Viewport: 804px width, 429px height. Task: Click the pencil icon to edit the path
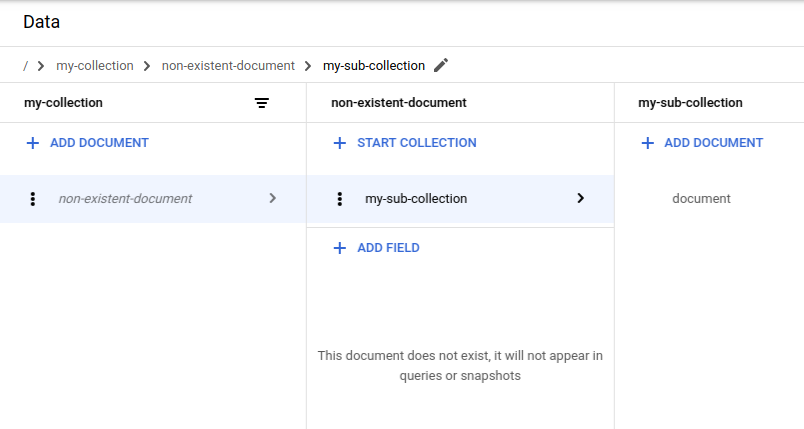(441, 65)
